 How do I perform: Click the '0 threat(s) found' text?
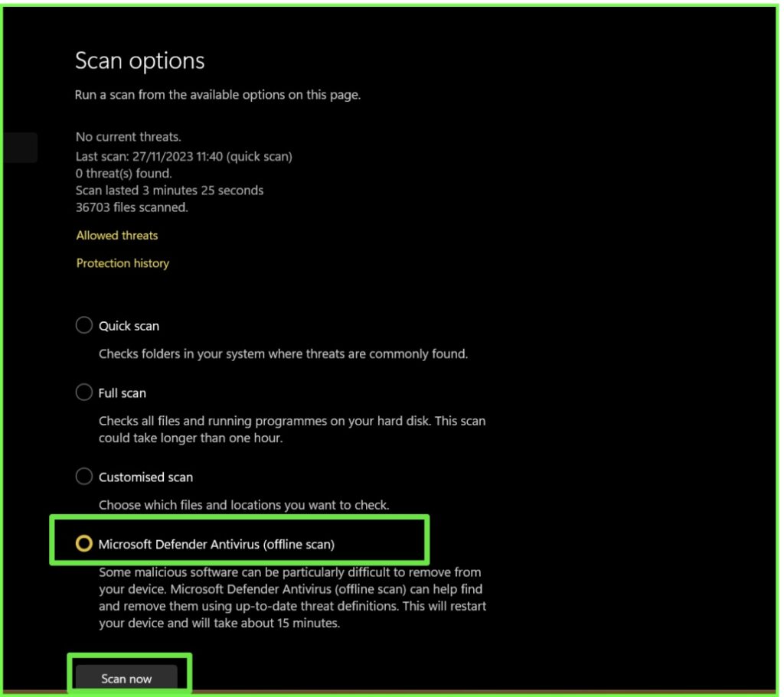coord(124,173)
